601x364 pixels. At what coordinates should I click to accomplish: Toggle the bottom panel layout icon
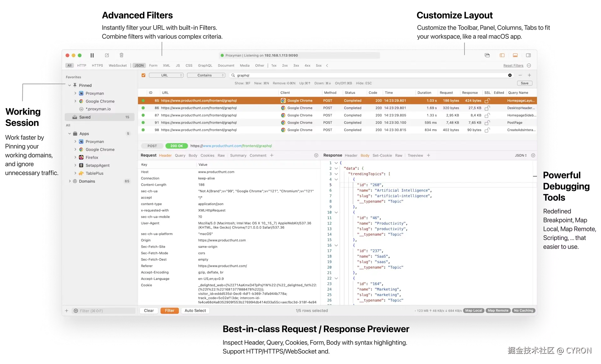[x=515, y=55]
